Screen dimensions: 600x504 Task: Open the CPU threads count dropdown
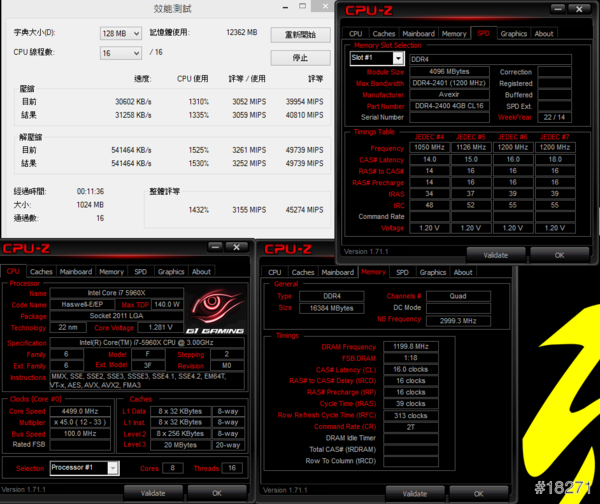point(121,53)
